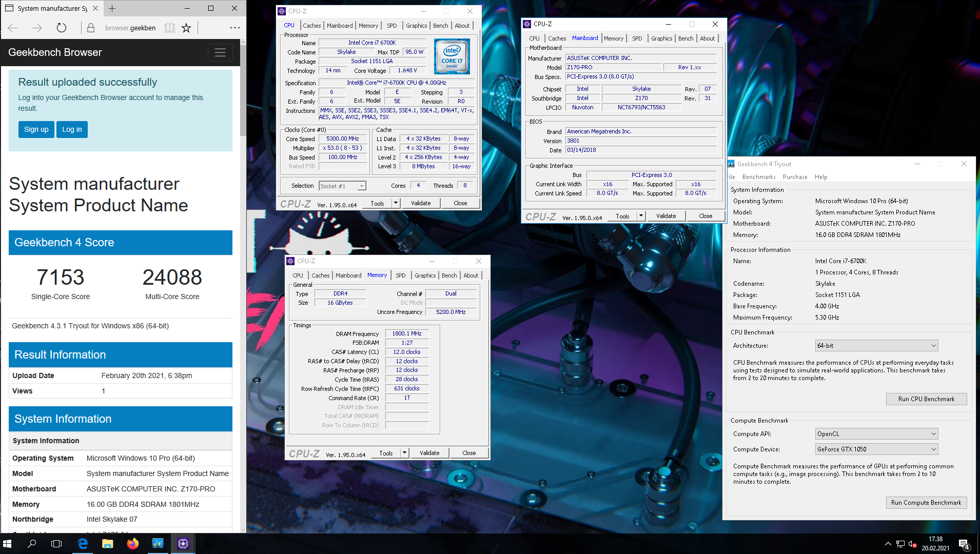
Task: Open Socket #1 selection dropdown
Action: point(343,186)
